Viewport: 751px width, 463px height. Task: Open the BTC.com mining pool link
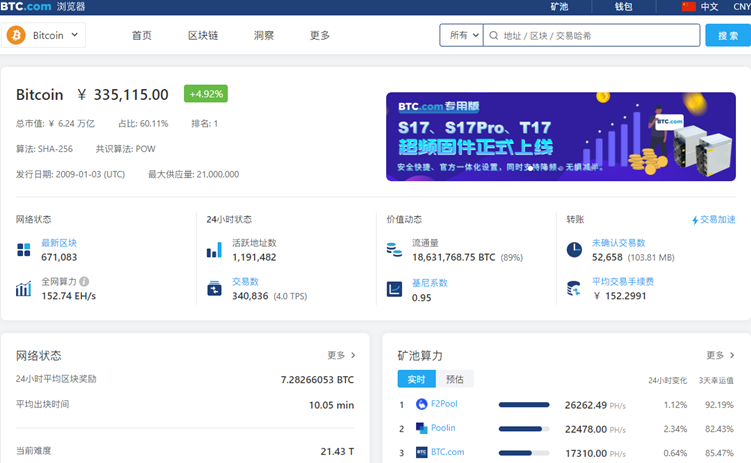pos(447,452)
